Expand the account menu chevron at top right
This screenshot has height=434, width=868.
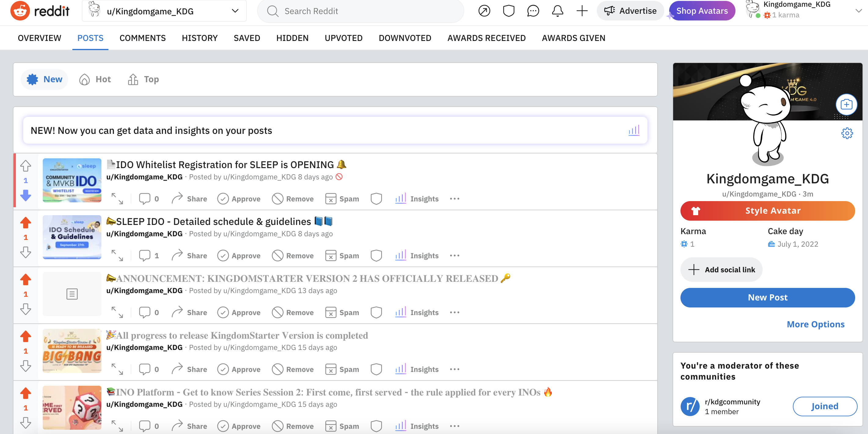(x=859, y=11)
